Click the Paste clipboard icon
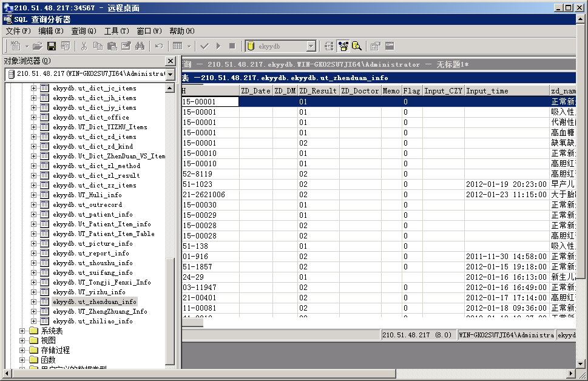Screen dimensions: 588x381 (112, 46)
